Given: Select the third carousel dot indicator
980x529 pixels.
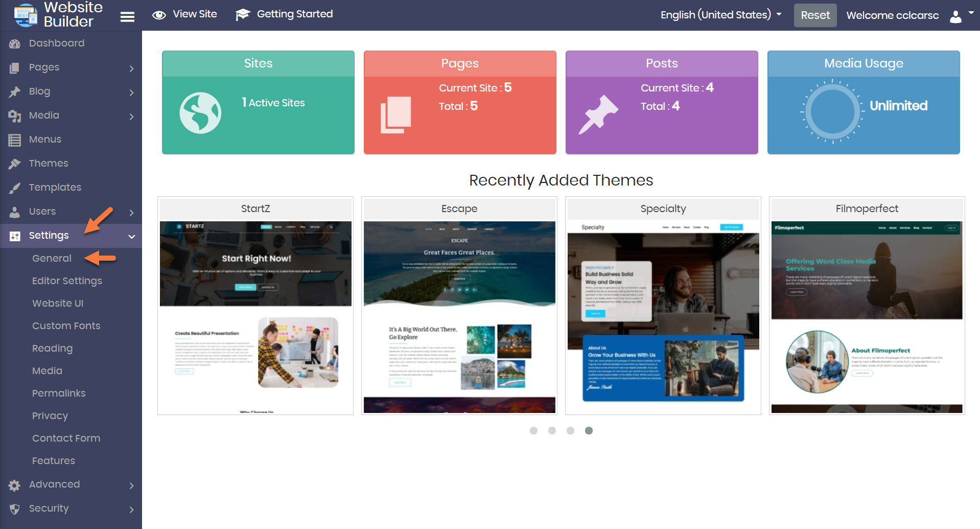Looking at the screenshot, I should point(570,430).
